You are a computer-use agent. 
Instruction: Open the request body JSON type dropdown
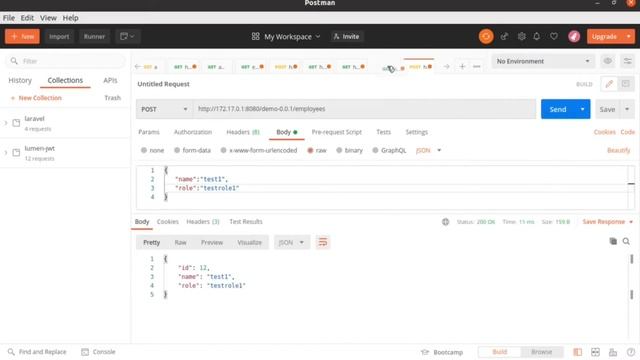tap(429, 150)
